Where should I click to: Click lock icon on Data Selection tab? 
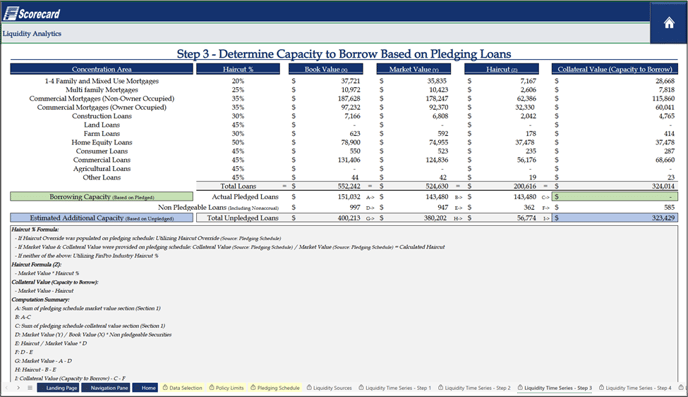tap(165, 388)
